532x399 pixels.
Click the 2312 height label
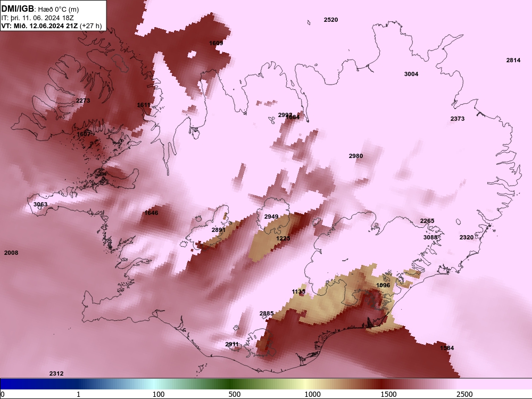point(56,373)
